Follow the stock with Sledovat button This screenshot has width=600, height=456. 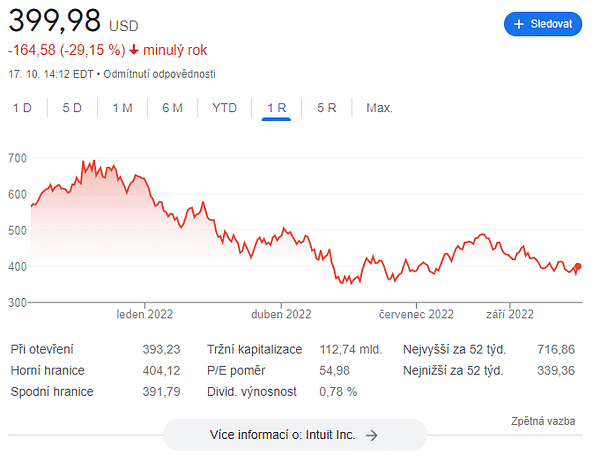(543, 24)
